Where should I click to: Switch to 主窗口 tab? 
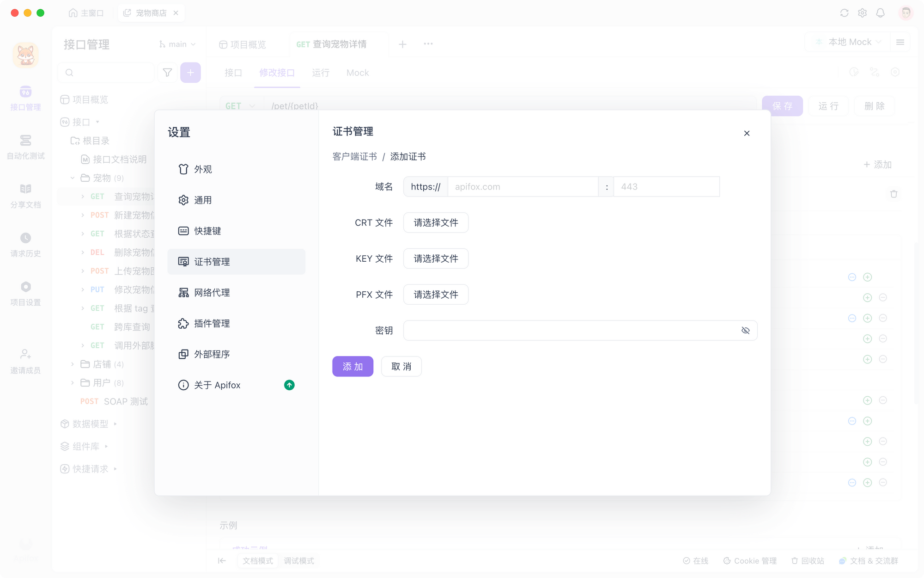[86, 13]
